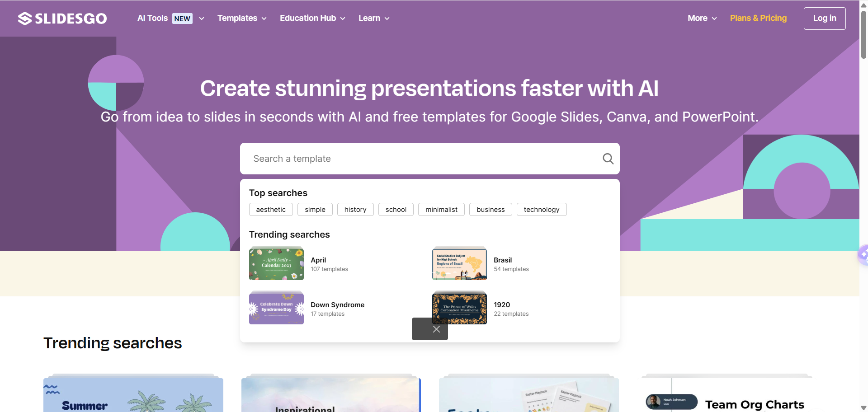This screenshot has height=412, width=868.
Task: Expand the Templates menu
Action: (x=242, y=19)
